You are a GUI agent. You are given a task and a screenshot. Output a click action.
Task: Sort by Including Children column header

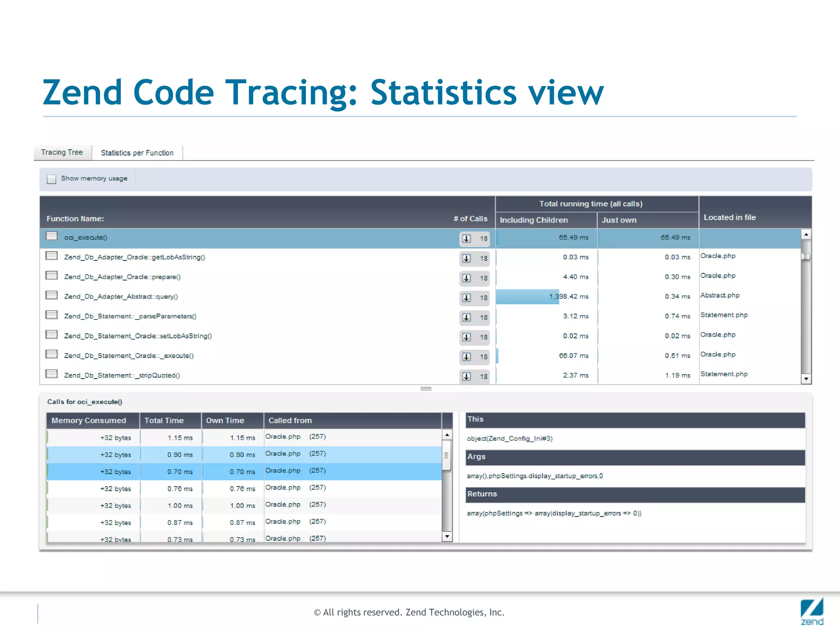[546, 220]
